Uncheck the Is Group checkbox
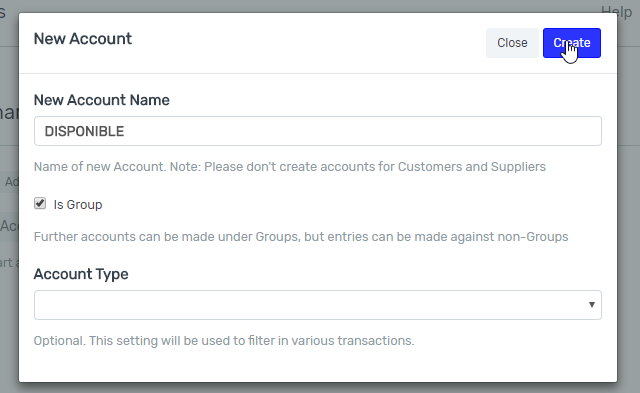 [40, 203]
